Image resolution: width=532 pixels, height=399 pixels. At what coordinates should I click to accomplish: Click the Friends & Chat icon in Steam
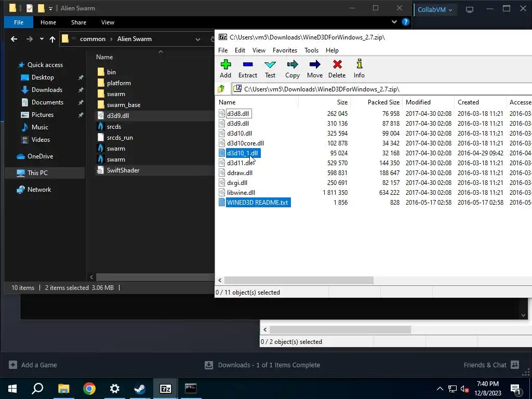[515, 365]
